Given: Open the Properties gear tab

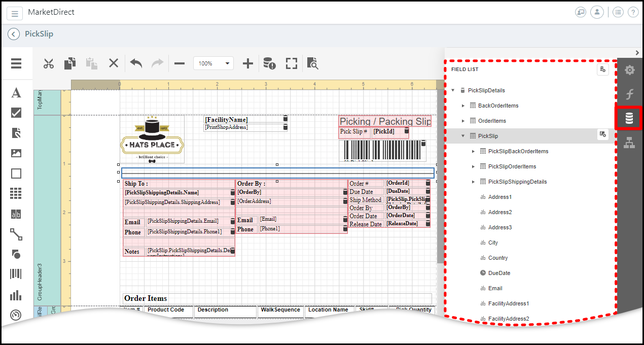Looking at the screenshot, I should tap(629, 70).
